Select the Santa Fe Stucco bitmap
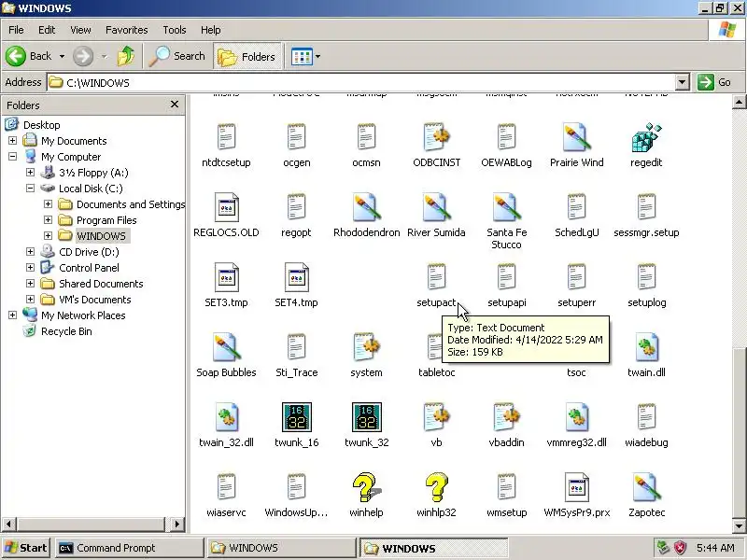The image size is (747, 560). (x=506, y=207)
